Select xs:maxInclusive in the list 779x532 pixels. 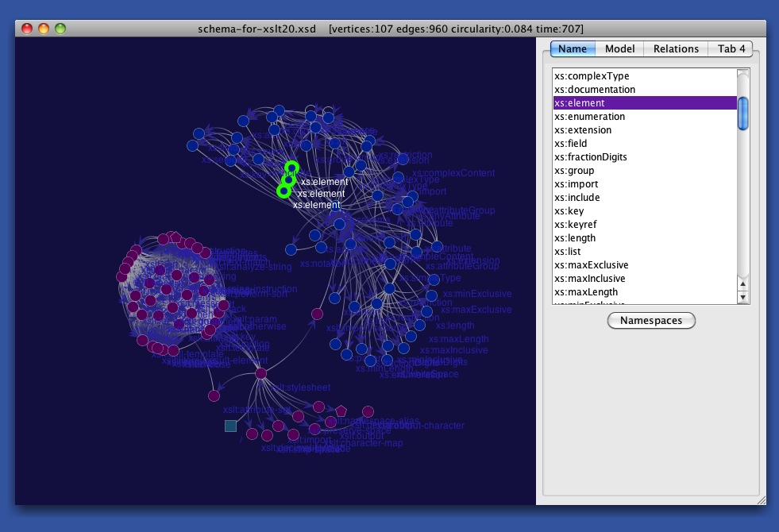(645, 278)
